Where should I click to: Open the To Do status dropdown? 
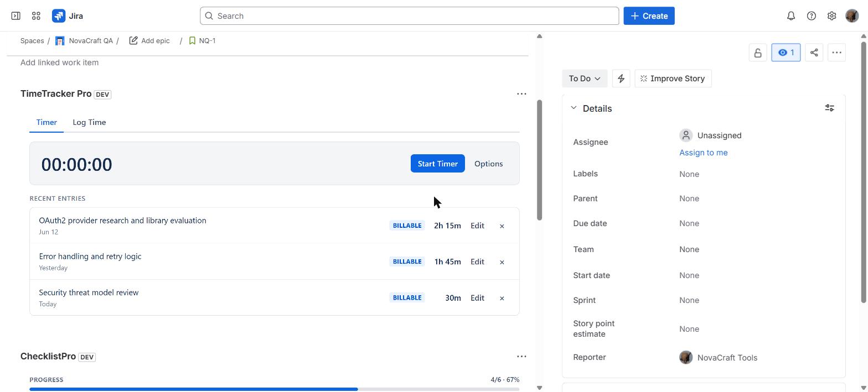(x=585, y=79)
